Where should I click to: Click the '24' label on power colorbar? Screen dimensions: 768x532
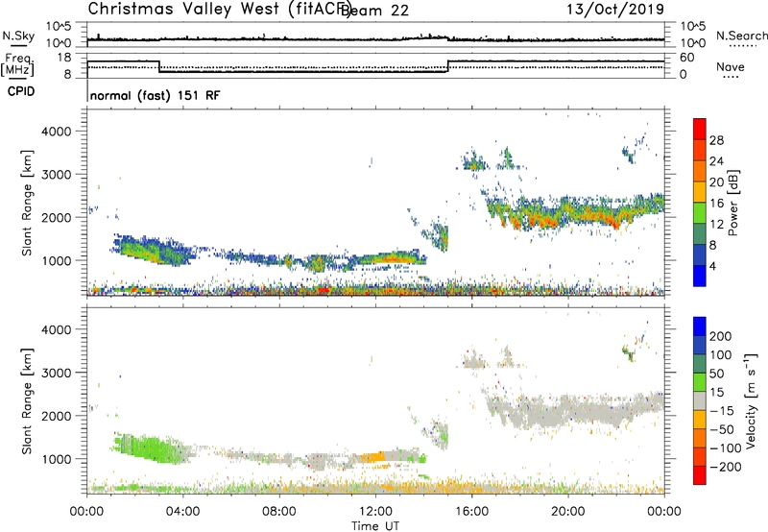(x=716, y=161)
